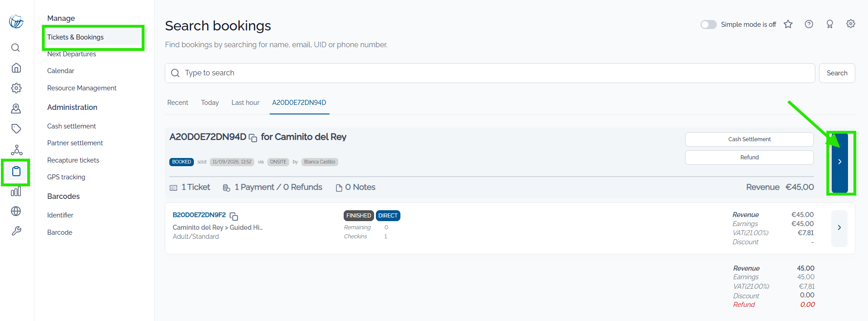The height and width of the screenshot is (321, 868).
Task: Open ticket link B20D0E72DN9F2
Action: point(199,215)
